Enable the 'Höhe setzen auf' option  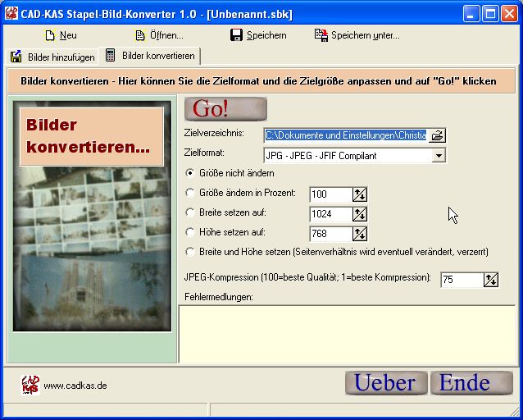(191, 232)
